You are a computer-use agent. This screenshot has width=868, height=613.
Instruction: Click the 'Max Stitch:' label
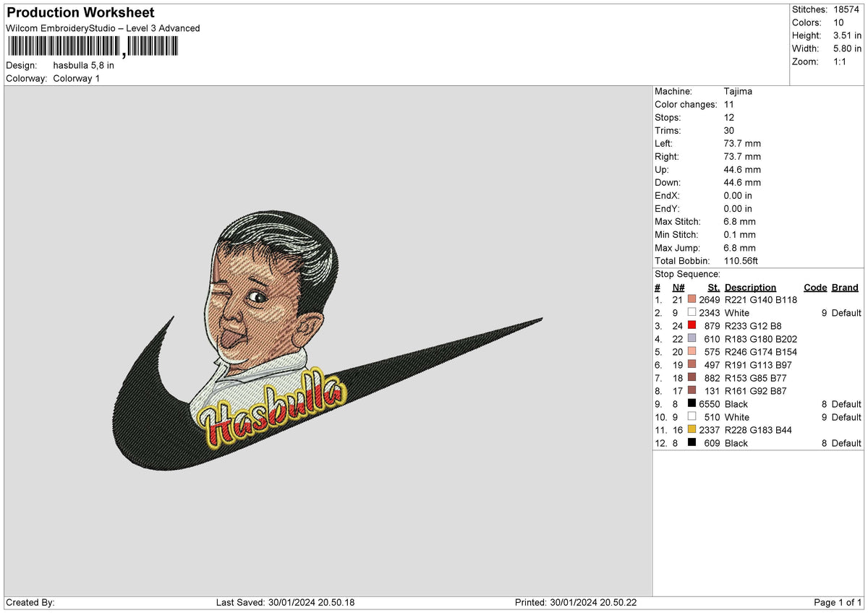pyautogui.click(x=677, y=221)
